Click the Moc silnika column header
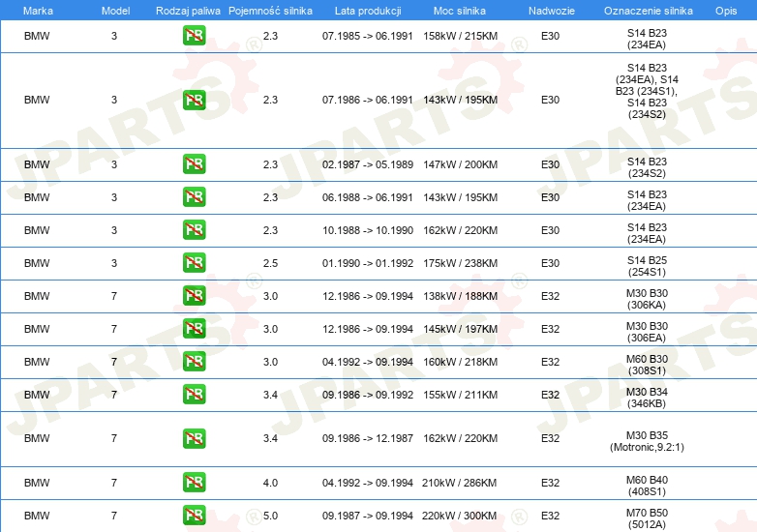Viewport: 757px width, 532px height. click(x=460, y=10)
